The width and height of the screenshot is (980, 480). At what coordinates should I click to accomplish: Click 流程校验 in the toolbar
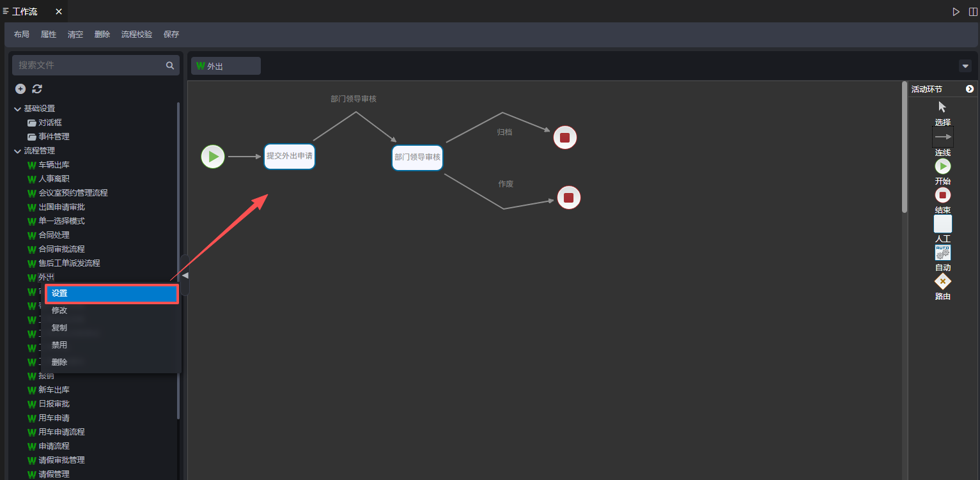coord(137,35)
